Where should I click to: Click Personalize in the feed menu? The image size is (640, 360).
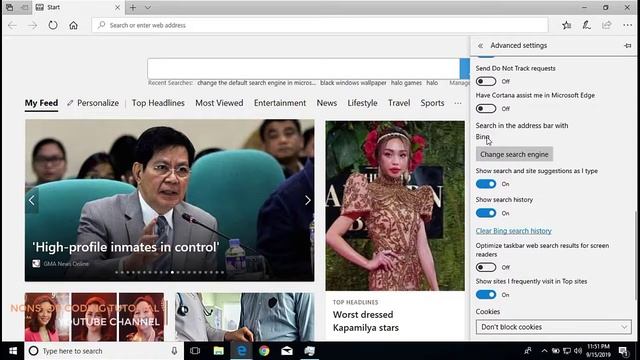(x=93, y=103)
